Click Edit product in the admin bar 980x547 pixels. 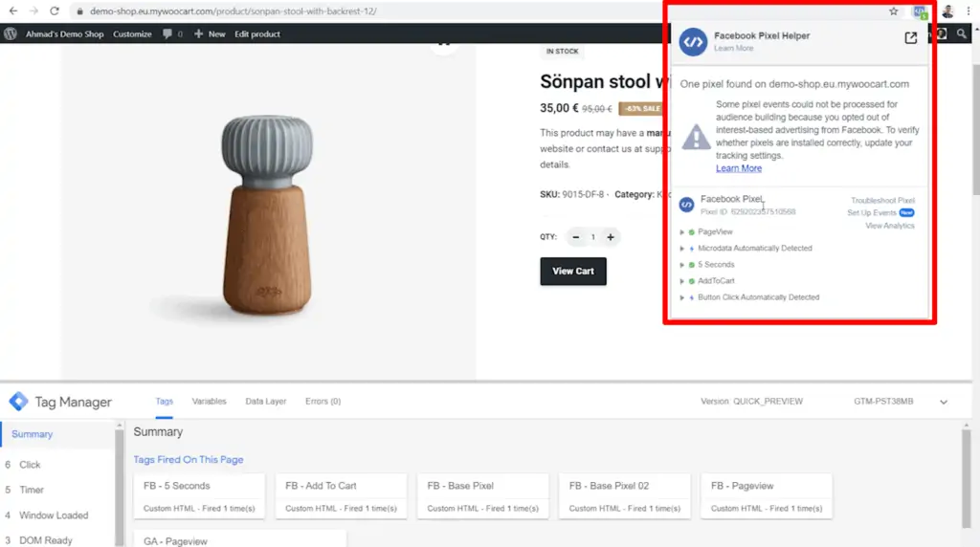point(257,33)
